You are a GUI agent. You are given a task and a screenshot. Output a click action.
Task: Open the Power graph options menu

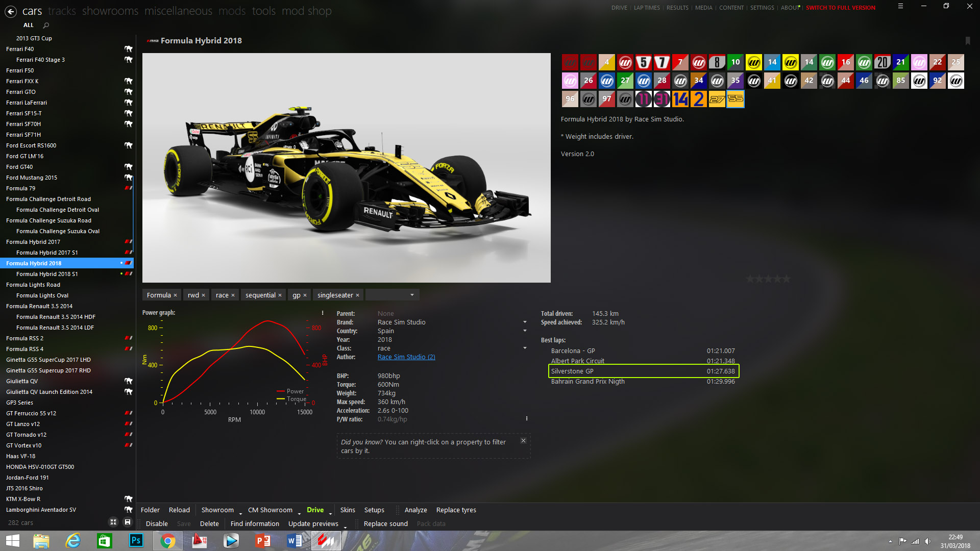(x=322, y=313)
